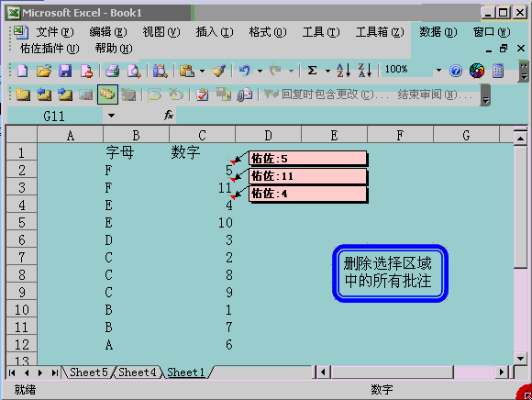The width and height of the screenshot is (532, 400).
Task: Click the New workbook icon
Action: click(22, 71)
